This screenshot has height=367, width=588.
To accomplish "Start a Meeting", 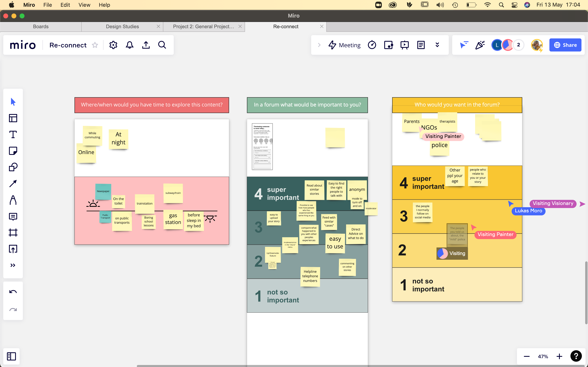I will (x=344, y=45).
